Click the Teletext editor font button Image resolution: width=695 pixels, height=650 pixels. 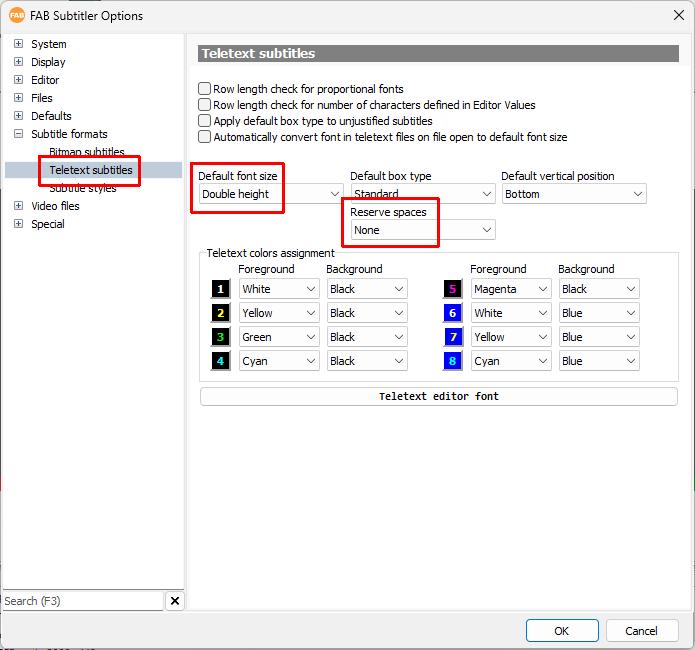438,396
